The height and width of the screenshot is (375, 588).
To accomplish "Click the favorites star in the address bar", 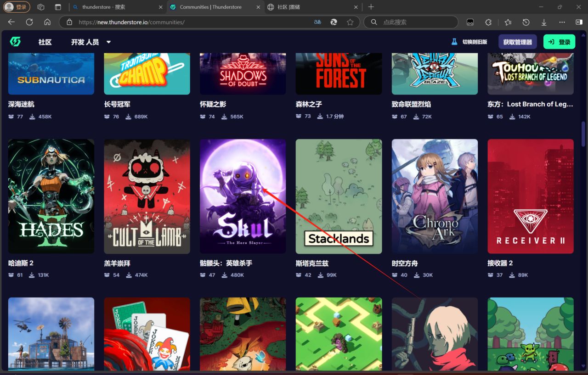I will [x=350, y=22].
